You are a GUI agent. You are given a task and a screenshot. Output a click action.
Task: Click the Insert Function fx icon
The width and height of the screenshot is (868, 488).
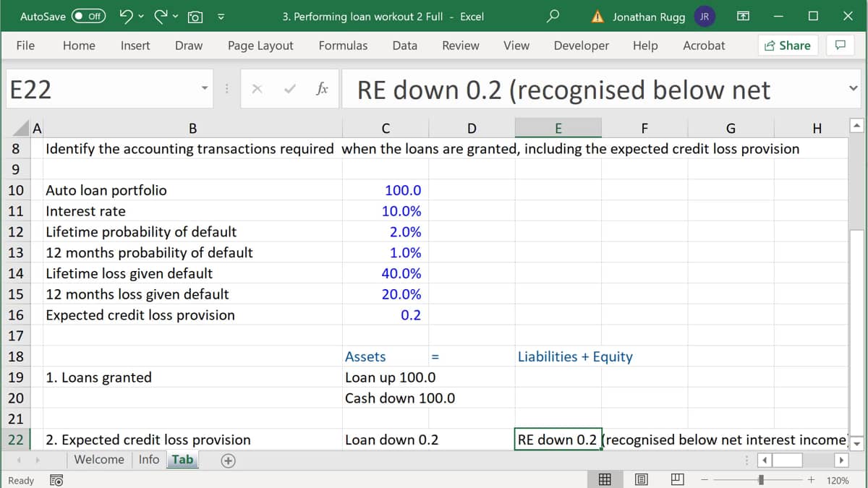(x=323, y=89)
